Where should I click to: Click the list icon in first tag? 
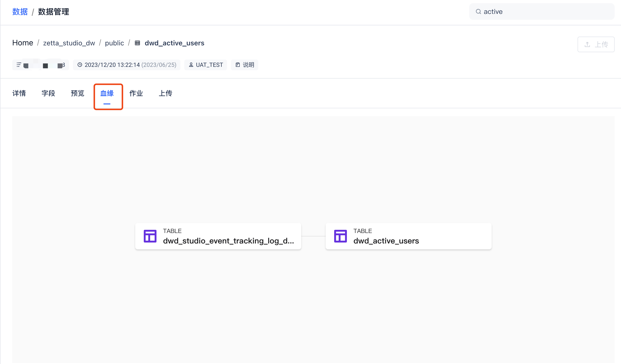pos(19,65)
